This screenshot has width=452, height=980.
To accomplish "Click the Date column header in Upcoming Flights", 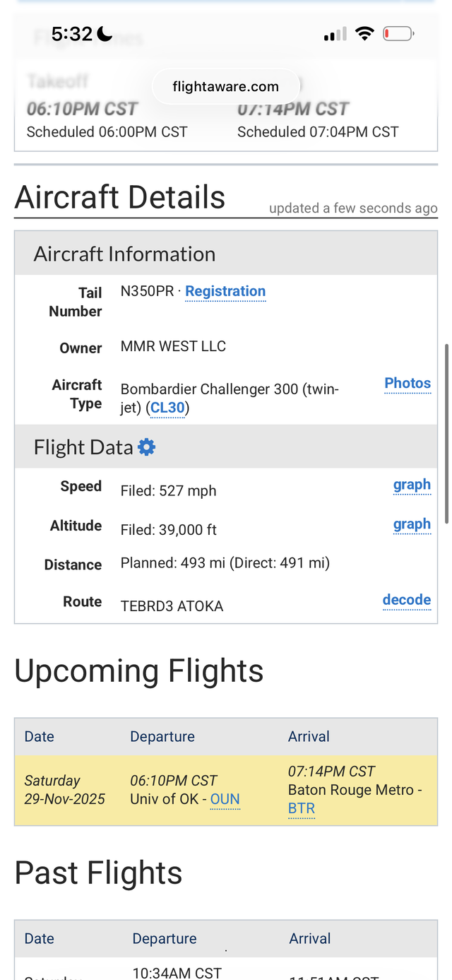I will [40, 736].
